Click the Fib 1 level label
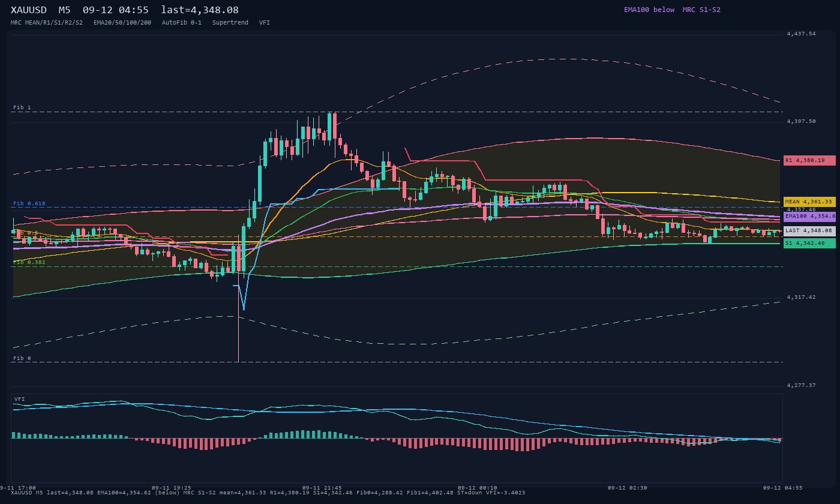The width and height of the screenshot is (840, 504). pyautogui.click(x=22, y=107)
